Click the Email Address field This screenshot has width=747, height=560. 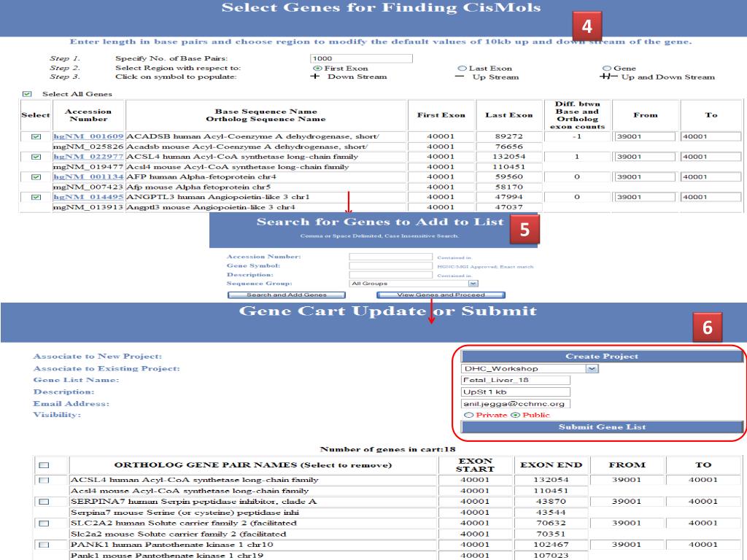pos(516,404)
